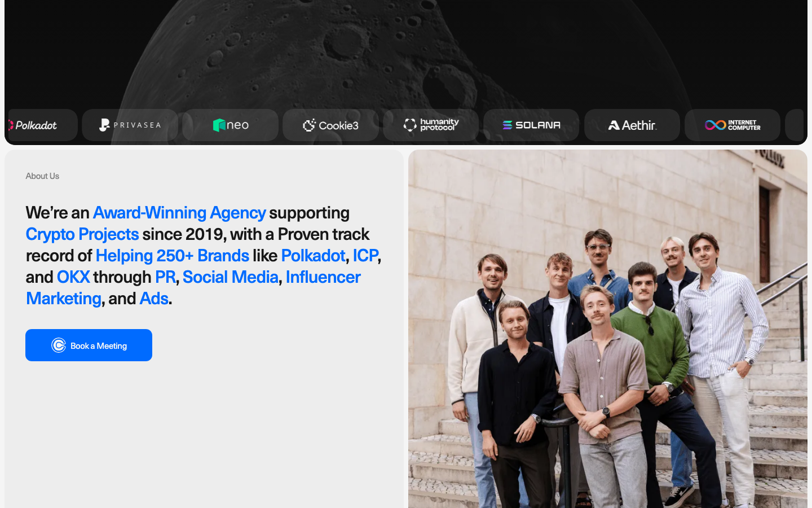Select the Solana logo tile
812x508 pixels.
(x=532, y=125)
